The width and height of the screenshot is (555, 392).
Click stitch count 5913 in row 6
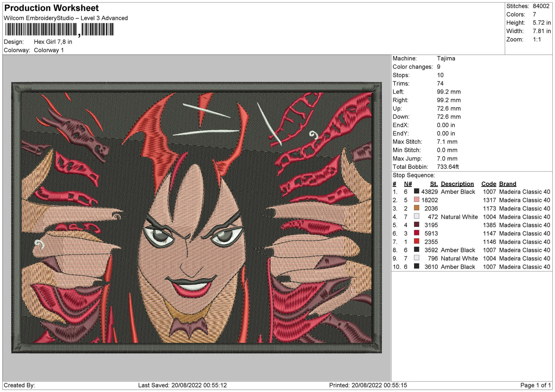click(x=431, y=233)
